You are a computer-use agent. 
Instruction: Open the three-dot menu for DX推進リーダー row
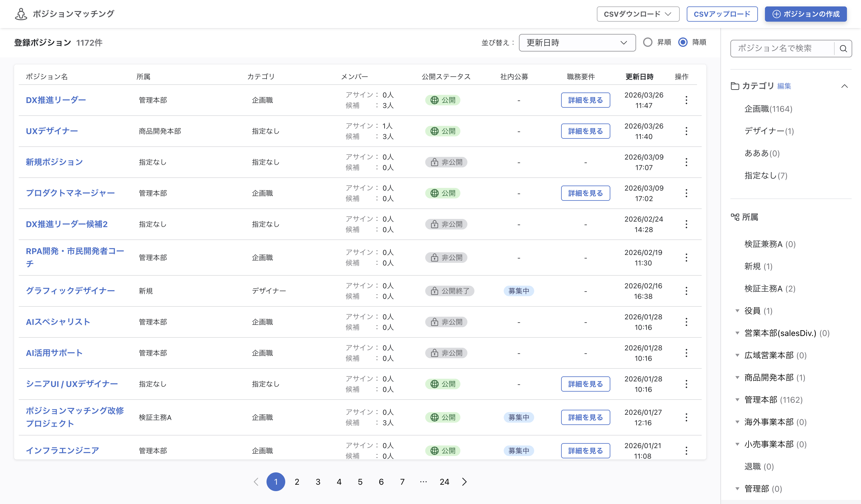pos(686,100)
